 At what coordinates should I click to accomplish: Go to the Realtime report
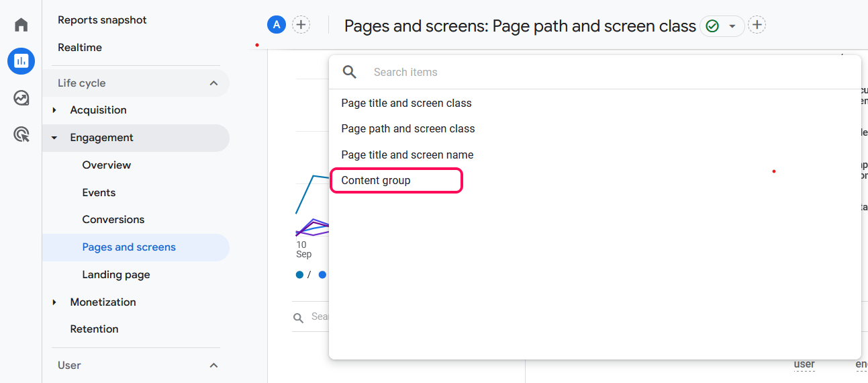80,48
